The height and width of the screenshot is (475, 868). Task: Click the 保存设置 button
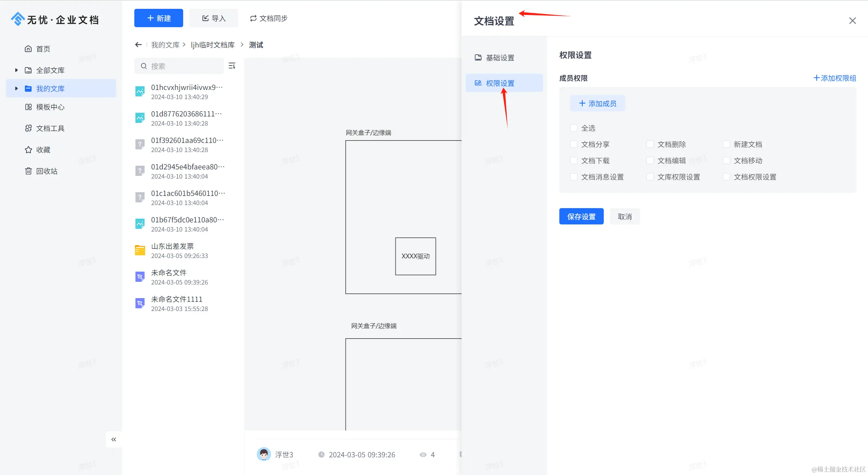(x=581, y=217)
